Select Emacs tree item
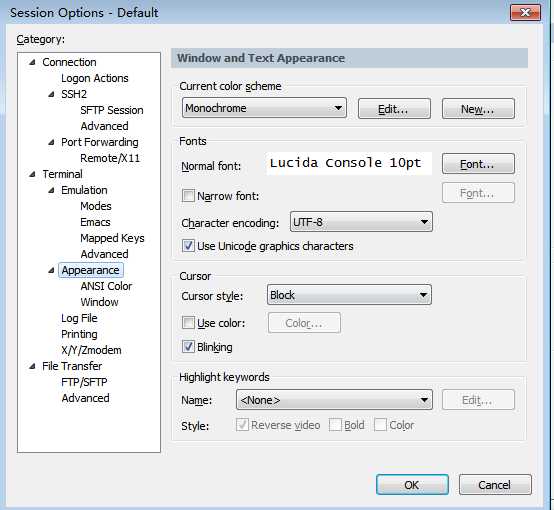 95,222
